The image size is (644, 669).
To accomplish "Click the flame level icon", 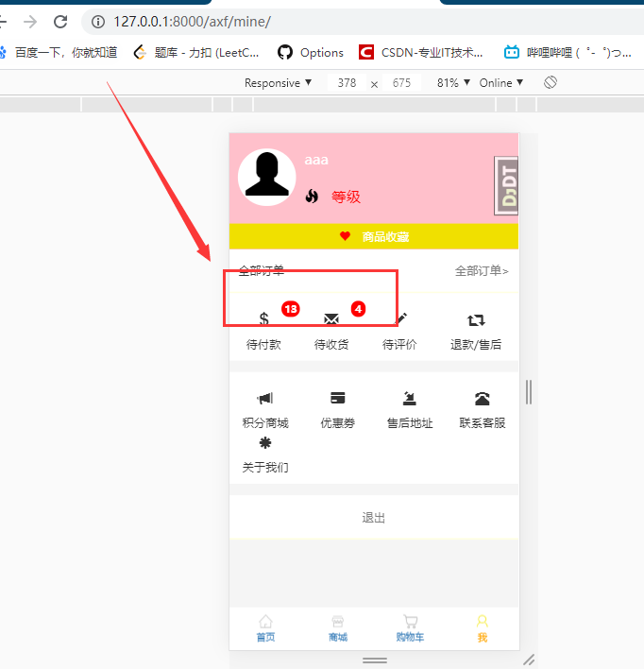I will point(312,197).
